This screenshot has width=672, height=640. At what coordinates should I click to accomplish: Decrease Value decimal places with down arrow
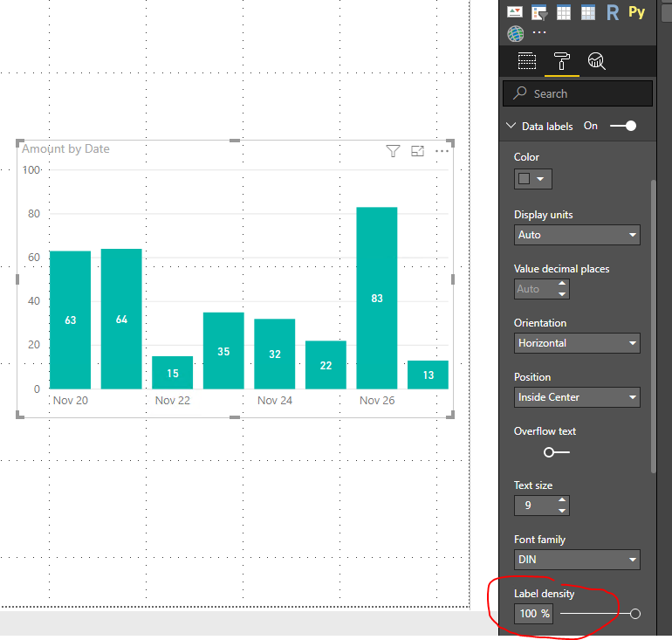pyautogui.click(x=562, y=294)
